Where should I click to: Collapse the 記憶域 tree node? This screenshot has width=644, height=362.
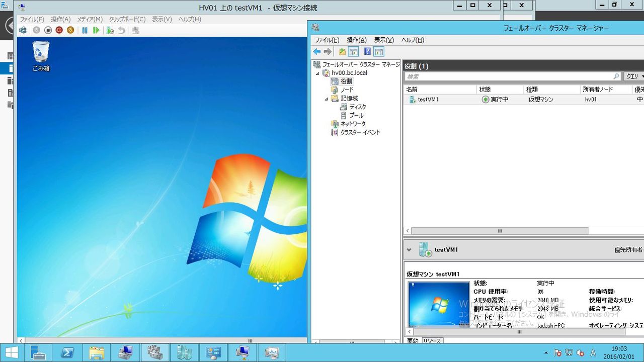[326, 99]
